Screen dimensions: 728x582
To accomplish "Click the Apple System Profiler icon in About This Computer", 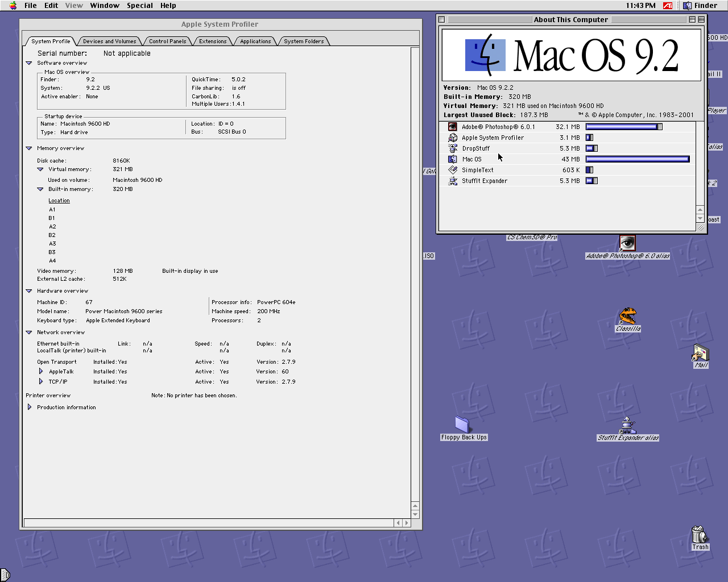I will [453, 138].
